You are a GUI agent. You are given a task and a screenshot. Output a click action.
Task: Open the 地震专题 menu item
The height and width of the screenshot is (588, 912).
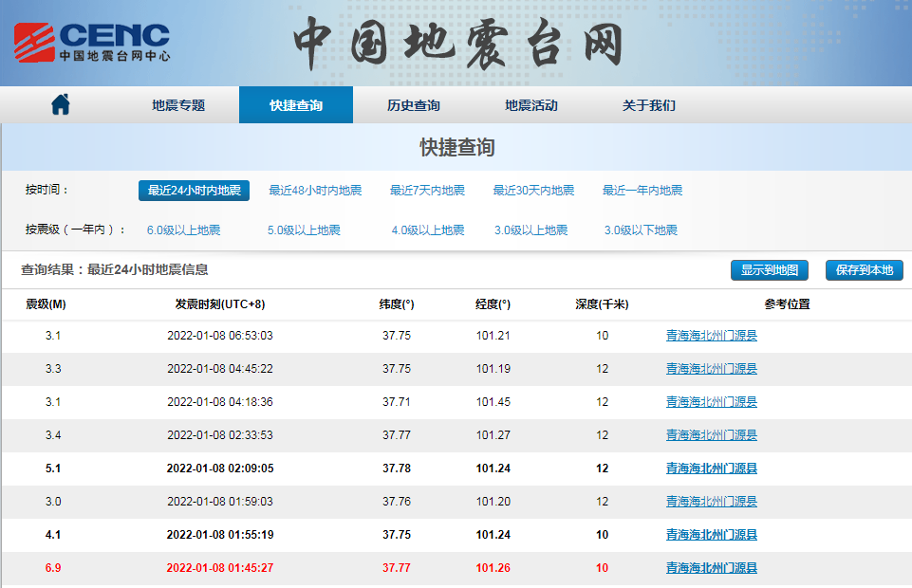click(x=178, y=105)
